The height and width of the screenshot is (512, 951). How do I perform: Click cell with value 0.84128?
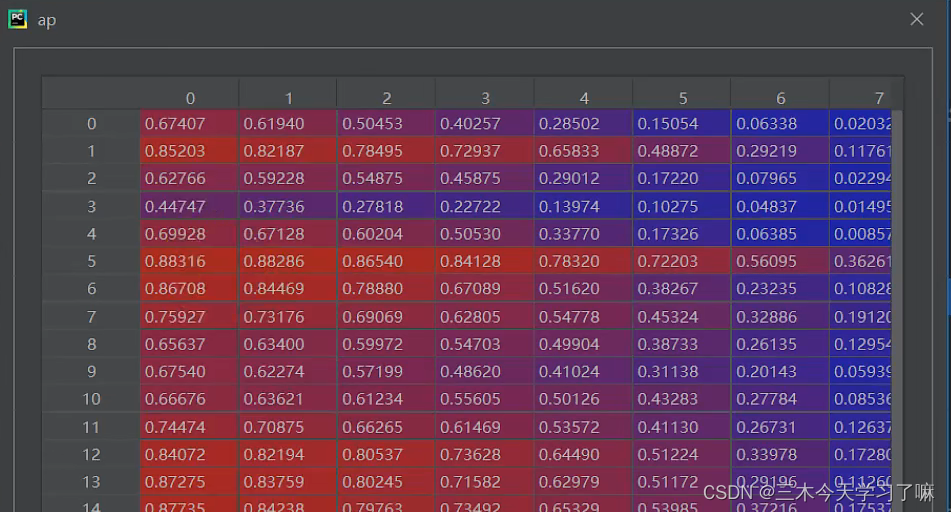pyautogui.click(x=485, y=261)
